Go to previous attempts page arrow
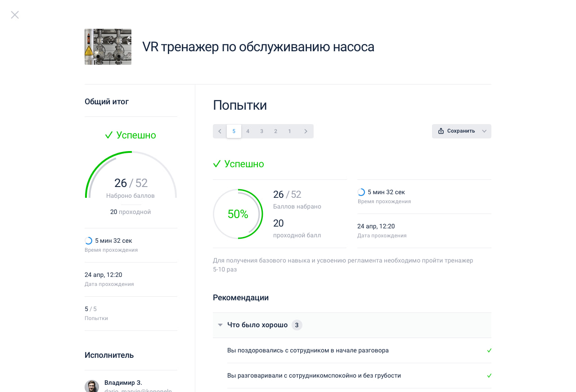 tap(220, 131)
